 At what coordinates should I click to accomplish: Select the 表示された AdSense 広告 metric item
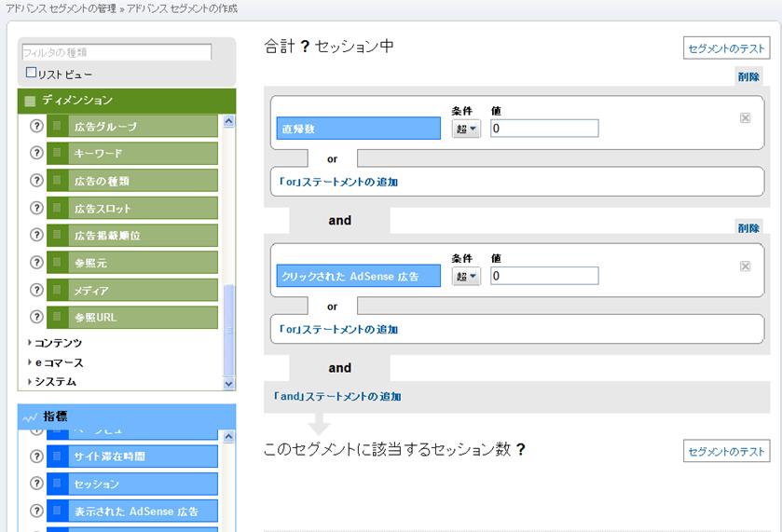[132, 512]
